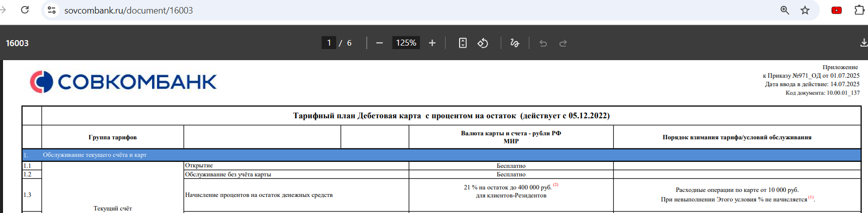The width and height of the screenshot is (868, 213).
Task: Click 'Дата ввода в действие: 14.07.2025'
Action: pyautogui.click(x=812, y=84)
